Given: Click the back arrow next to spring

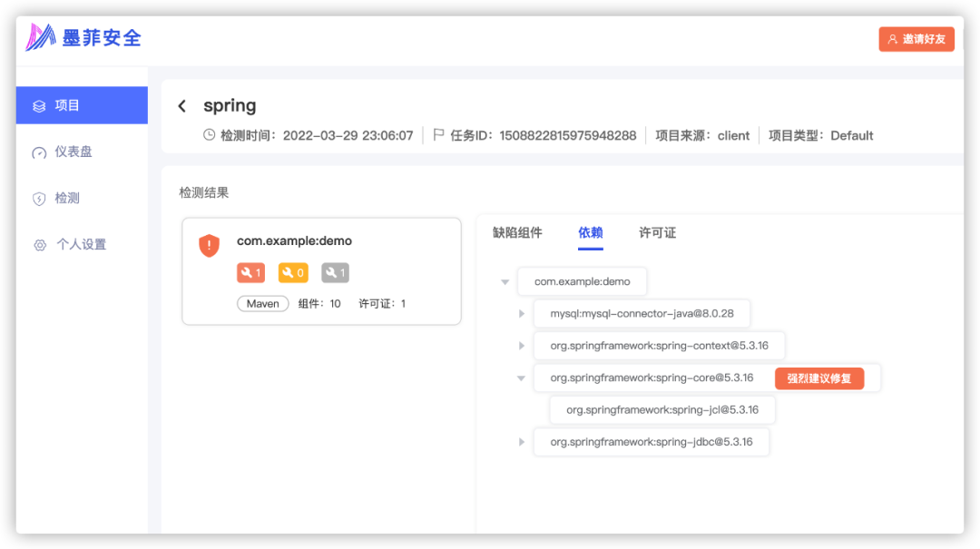Looking at the screenshot, I should pyautogui.click(x=182, y=106).
